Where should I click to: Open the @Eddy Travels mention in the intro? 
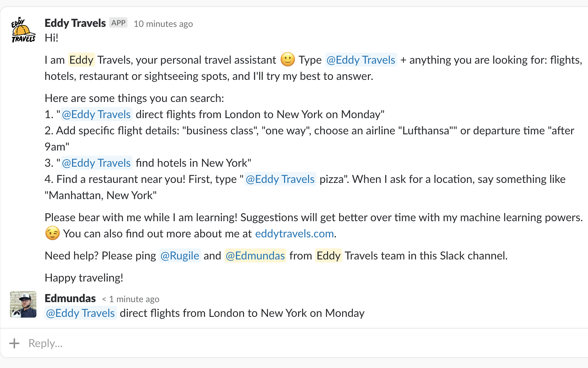coord(361,60)
